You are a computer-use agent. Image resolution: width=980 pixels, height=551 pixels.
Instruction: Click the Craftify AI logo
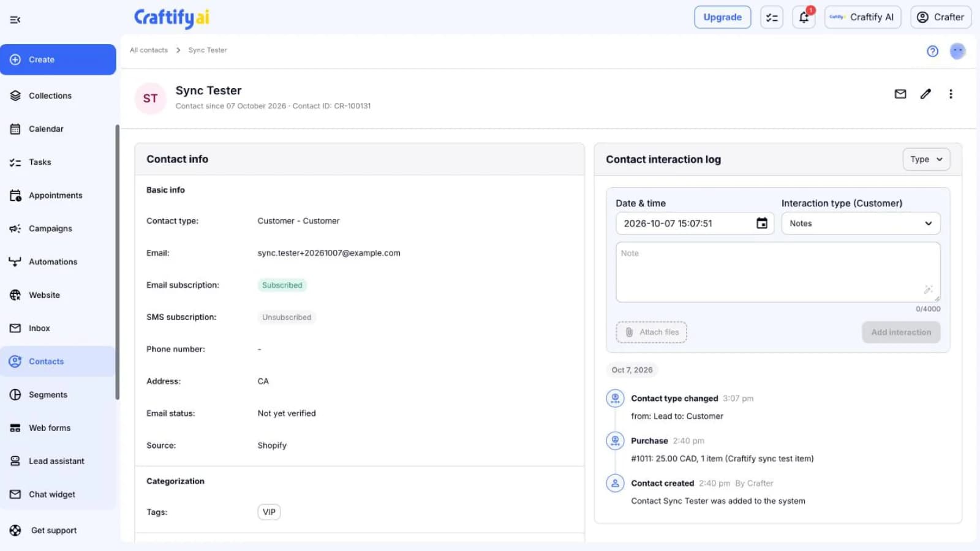[x=171, y=18]
